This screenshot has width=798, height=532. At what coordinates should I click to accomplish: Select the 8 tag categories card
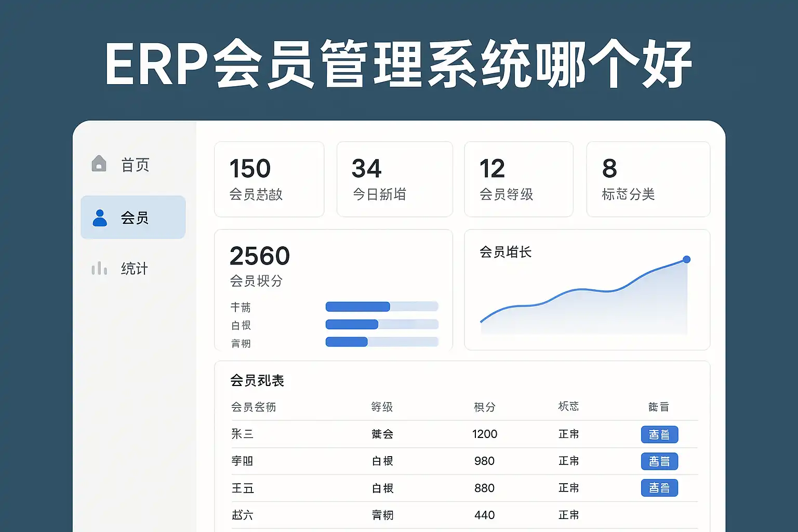pyautogui.click(x=648, y=179)
